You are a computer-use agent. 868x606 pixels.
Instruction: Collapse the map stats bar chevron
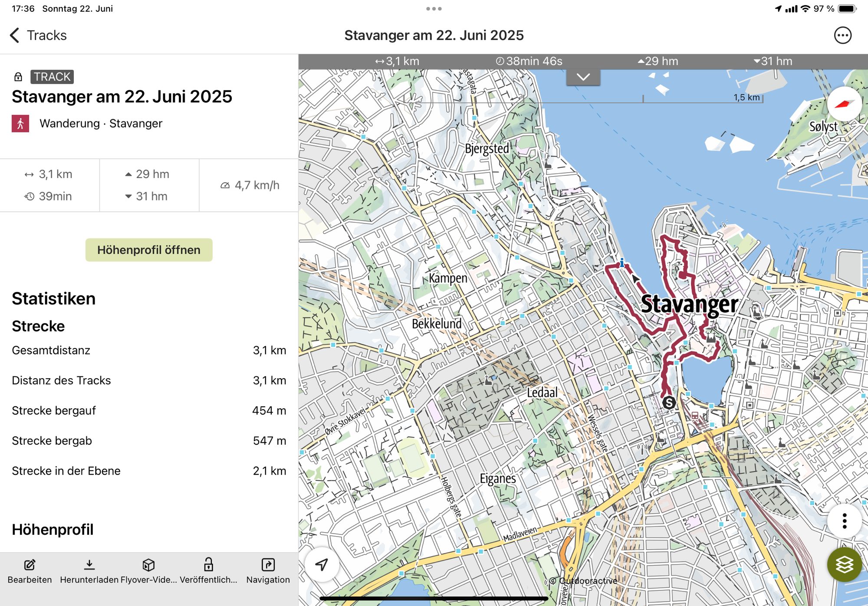tap(583, 77)
